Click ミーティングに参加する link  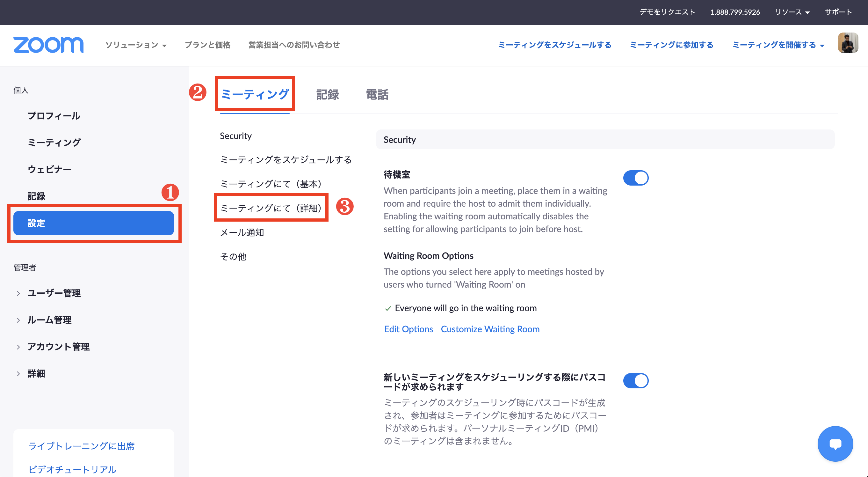pos(672,45)
